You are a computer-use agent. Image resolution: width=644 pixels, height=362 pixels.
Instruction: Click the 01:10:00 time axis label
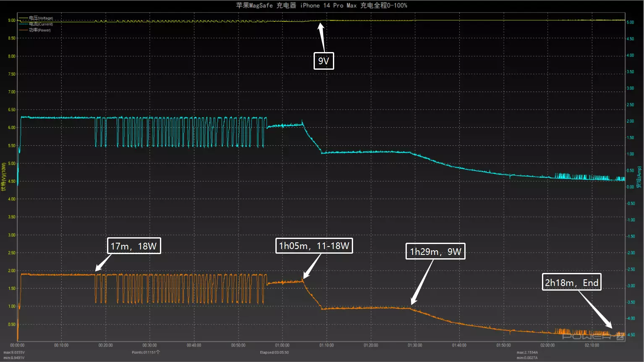click(x=327, y=345)
